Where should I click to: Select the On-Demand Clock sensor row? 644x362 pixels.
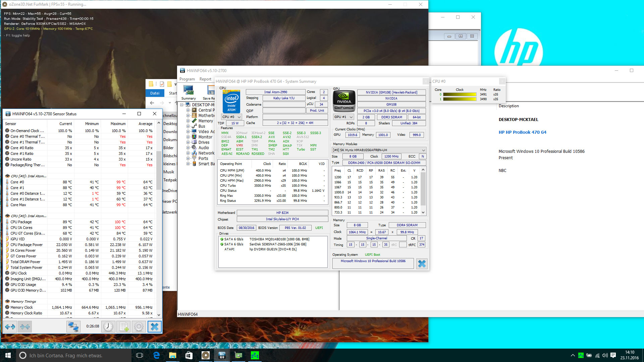(x=79, y=131)
